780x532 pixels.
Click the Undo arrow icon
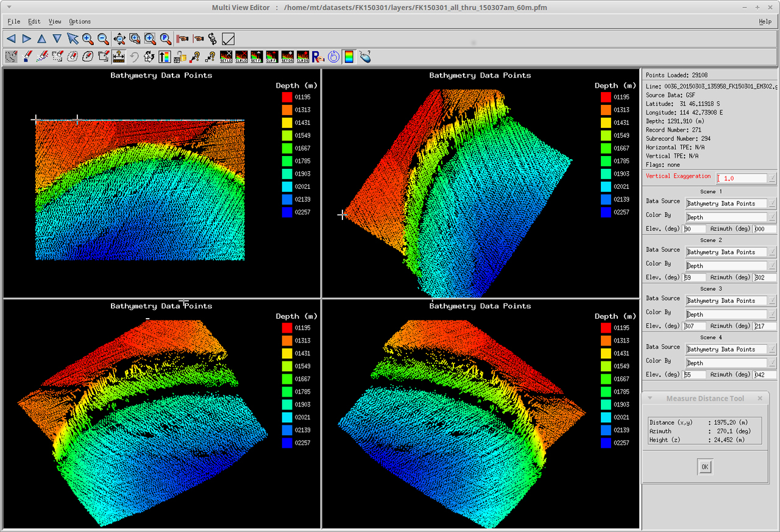134,57
